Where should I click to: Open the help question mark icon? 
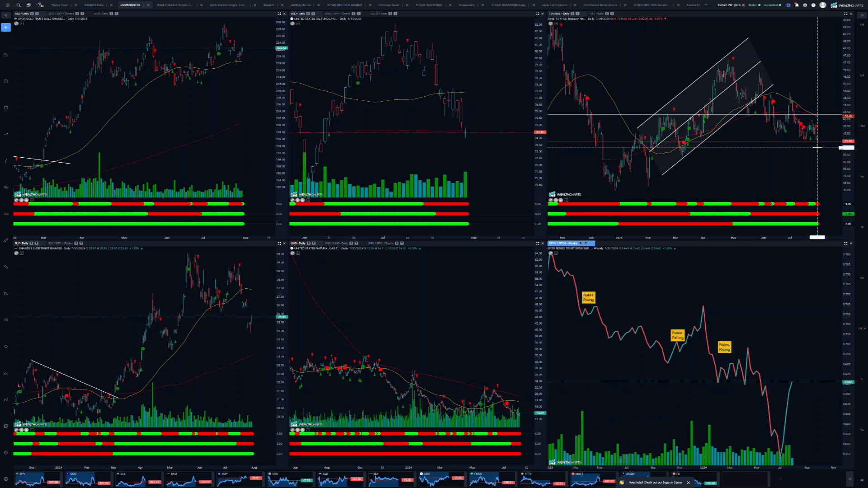tap(813, 5)
